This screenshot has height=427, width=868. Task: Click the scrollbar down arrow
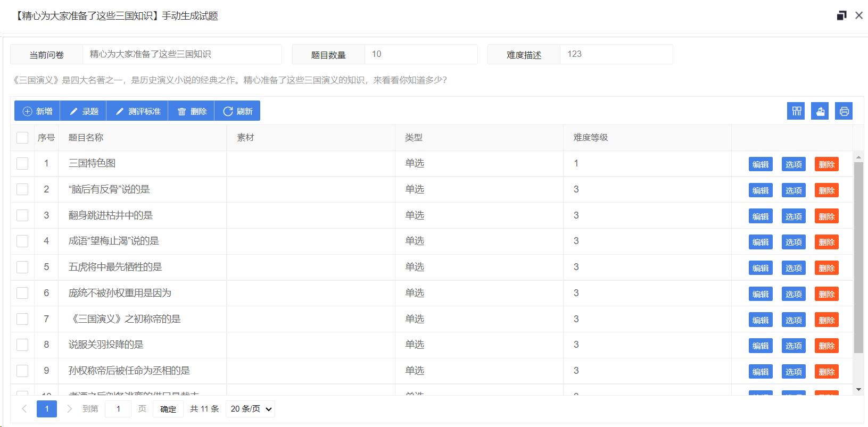coord(858,390)
